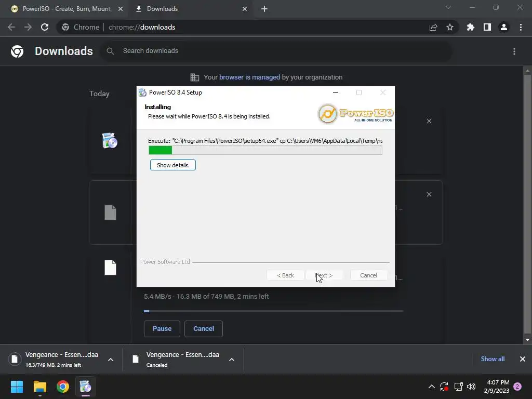Share this page from address bar
532x399 pixels.
pyautogui.click(x=433, y=27)
